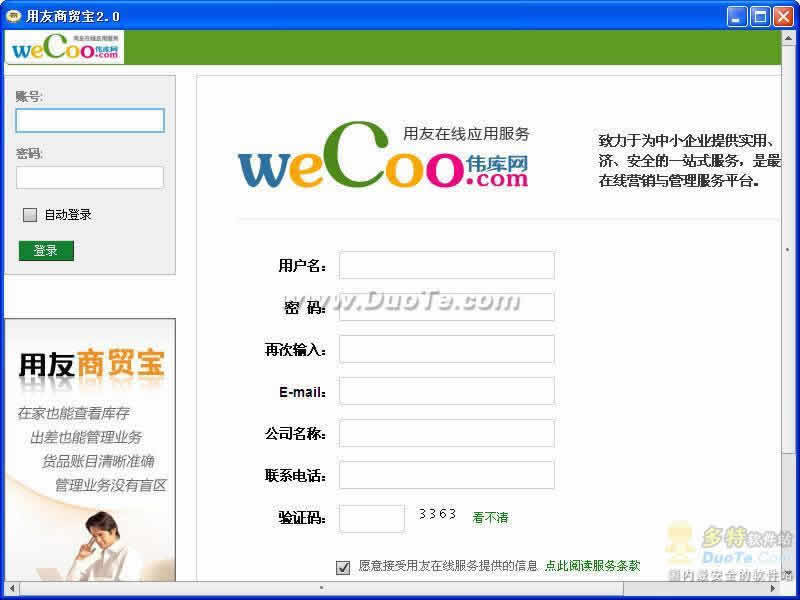Click the green 登录 button
Viewport: 800px width, 600px height.
[46, 251]
